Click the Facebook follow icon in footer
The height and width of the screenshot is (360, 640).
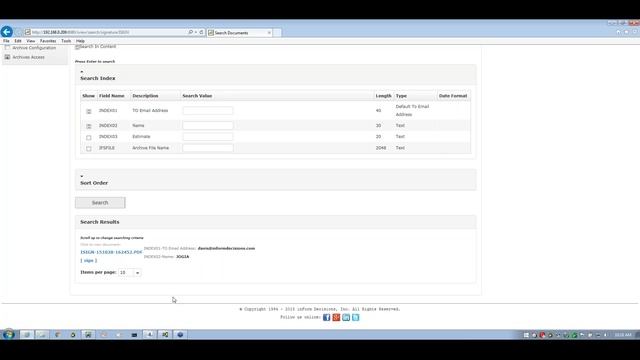coord(327,317)
